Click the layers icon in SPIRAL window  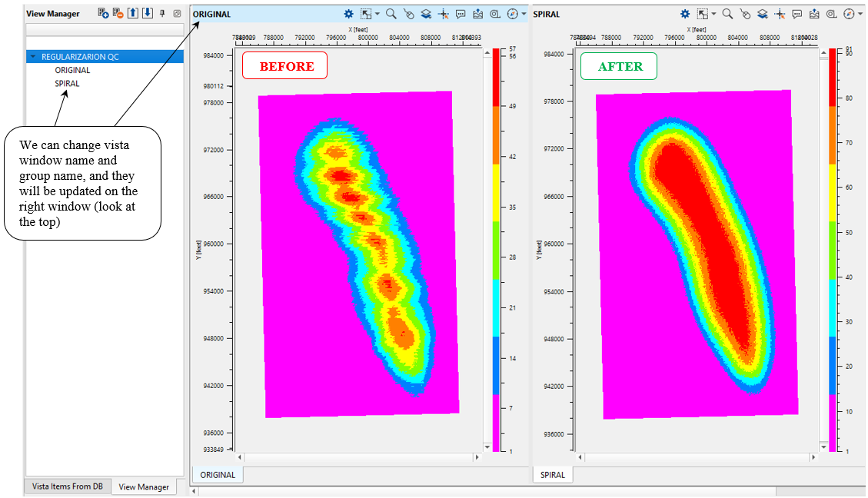click(x=762, y=14)
